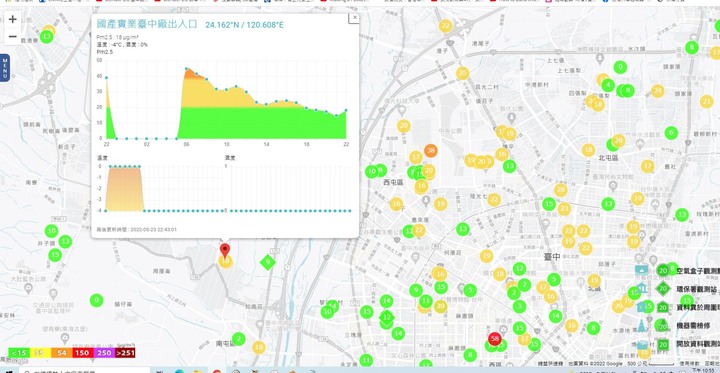Select green circle marker 9
Screen dimensions: 720x373
tap(416, 290)
